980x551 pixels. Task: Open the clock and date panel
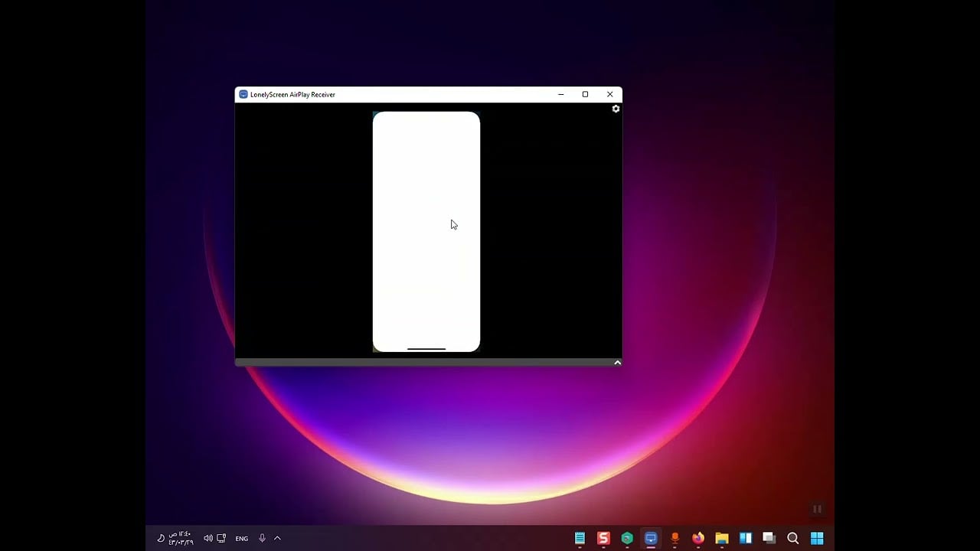[x=181, y=538]
